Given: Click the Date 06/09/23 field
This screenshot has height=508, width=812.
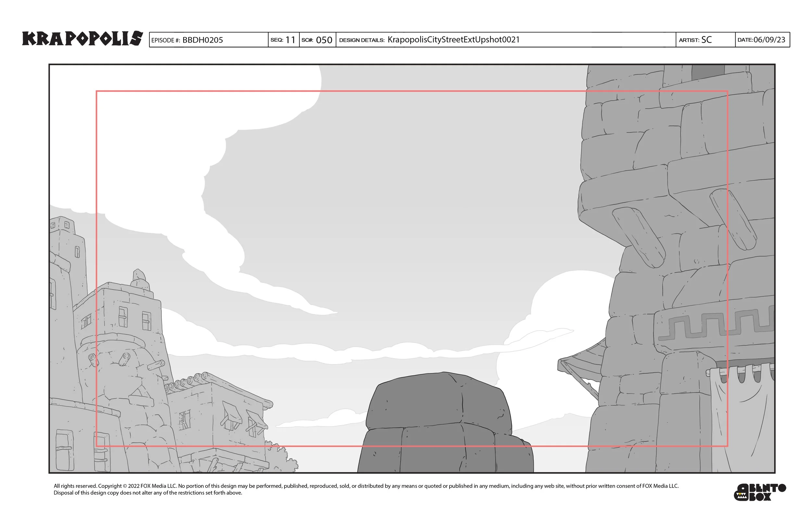Looking at the screenshot, I should pos(762,40).
